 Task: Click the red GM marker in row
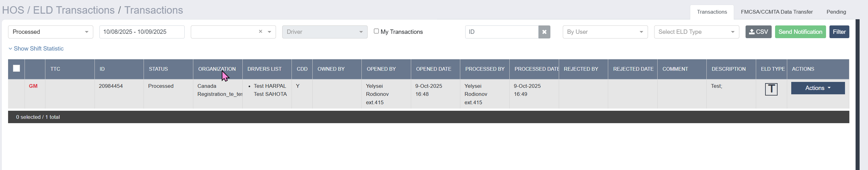coord(33,86)
